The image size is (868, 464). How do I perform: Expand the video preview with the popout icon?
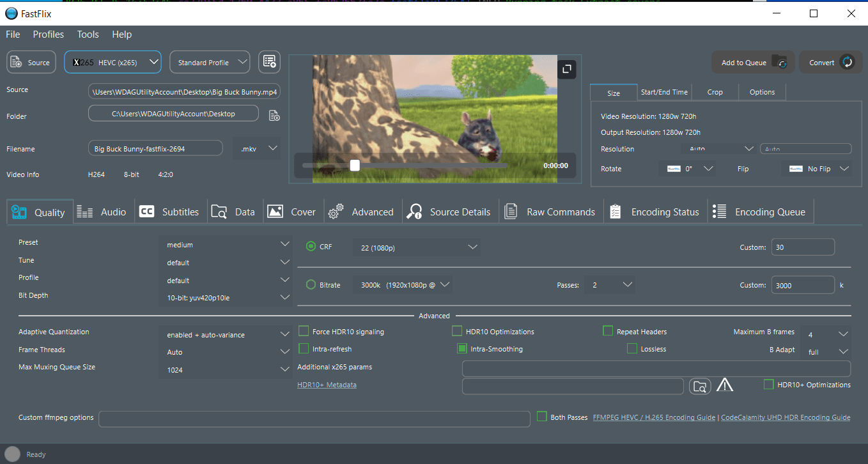pyautogui.click(x=566, y=69)
